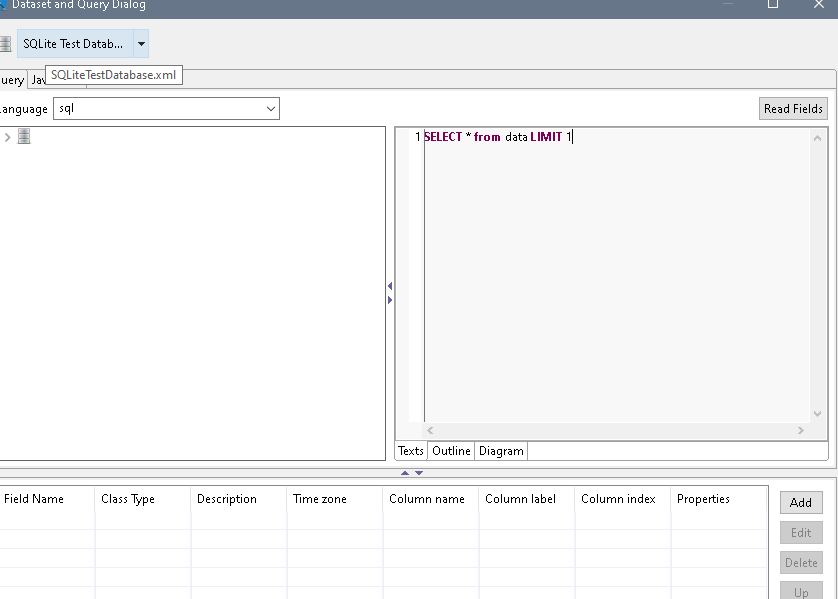Click the editor's horizontal scrollbar right arrow

pos(800,430)
